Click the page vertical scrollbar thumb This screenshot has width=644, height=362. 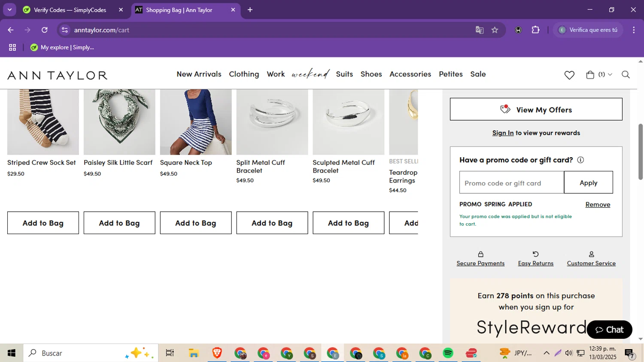pos(640,152)
